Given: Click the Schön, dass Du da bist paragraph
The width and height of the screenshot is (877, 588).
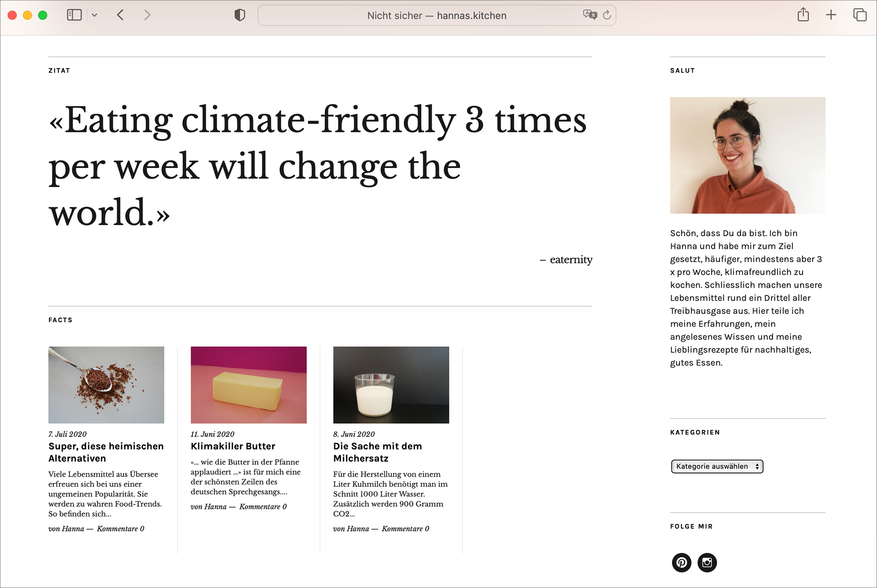Looking at the screenshot, I should (x=746, y=298).
